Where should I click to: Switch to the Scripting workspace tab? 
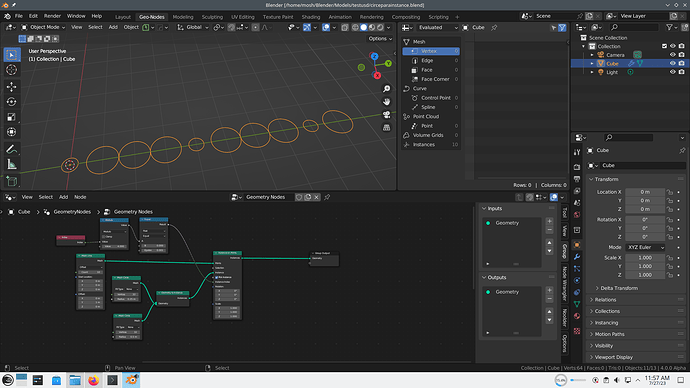(438, 17)
